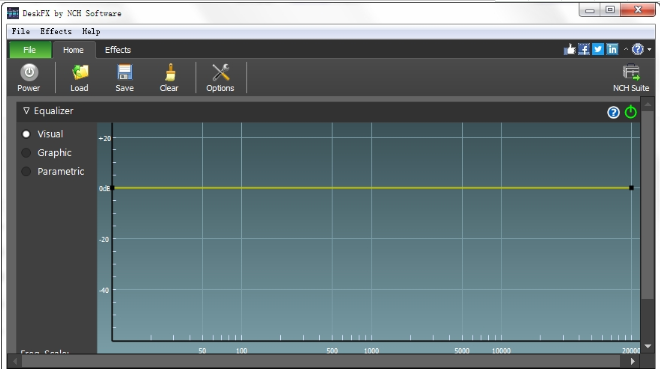Open the help dropdown arrow in ribbon
This screenshot has width=660, height=369.
(x=649, y=50)
